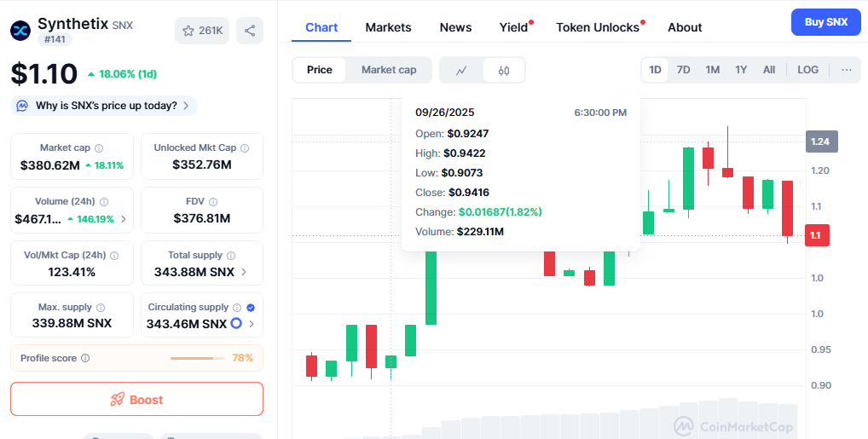This screenshot has height=439, width=868.
Task: Click the Max. supply info icon
Action: point(101,307)
